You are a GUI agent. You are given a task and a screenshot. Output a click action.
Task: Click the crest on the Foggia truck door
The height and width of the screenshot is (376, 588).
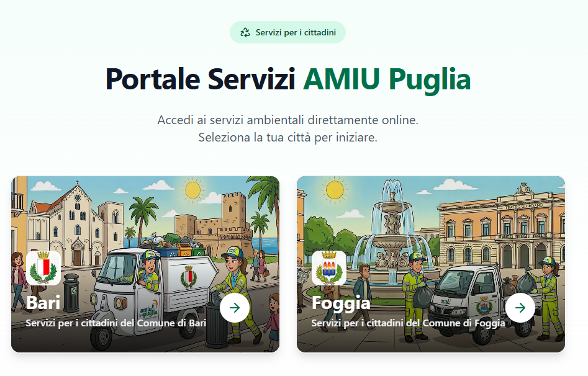[484, 305]
